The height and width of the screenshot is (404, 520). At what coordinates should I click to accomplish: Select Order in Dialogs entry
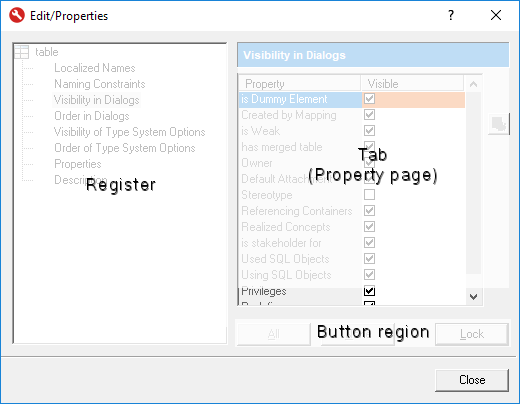(92, 116)
